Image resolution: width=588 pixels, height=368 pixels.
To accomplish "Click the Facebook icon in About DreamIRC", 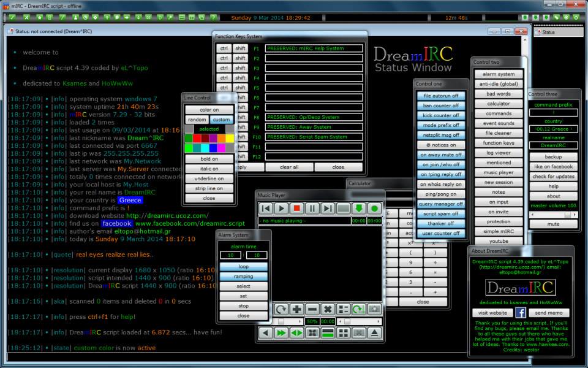I will (520, 312).
